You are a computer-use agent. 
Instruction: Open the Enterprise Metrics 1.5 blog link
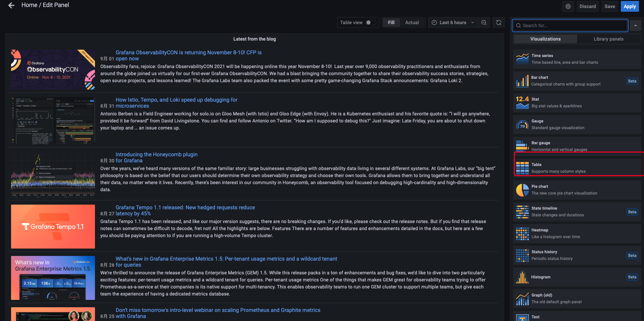pyautogui.click(x=226, y=262)
